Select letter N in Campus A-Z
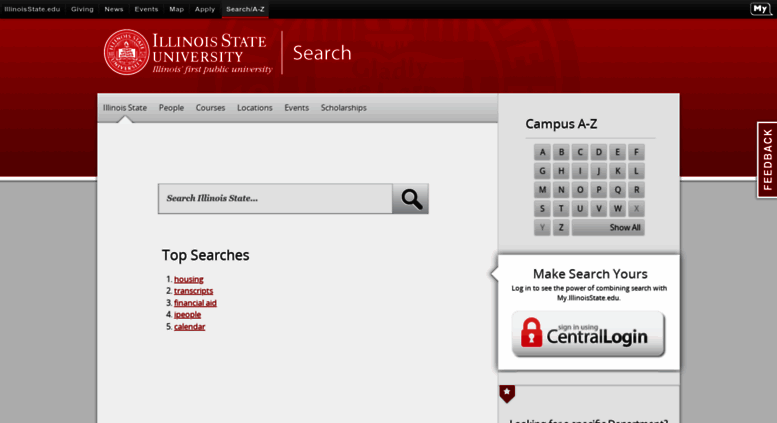Screen dimensions: 777x423 [561, 190]
